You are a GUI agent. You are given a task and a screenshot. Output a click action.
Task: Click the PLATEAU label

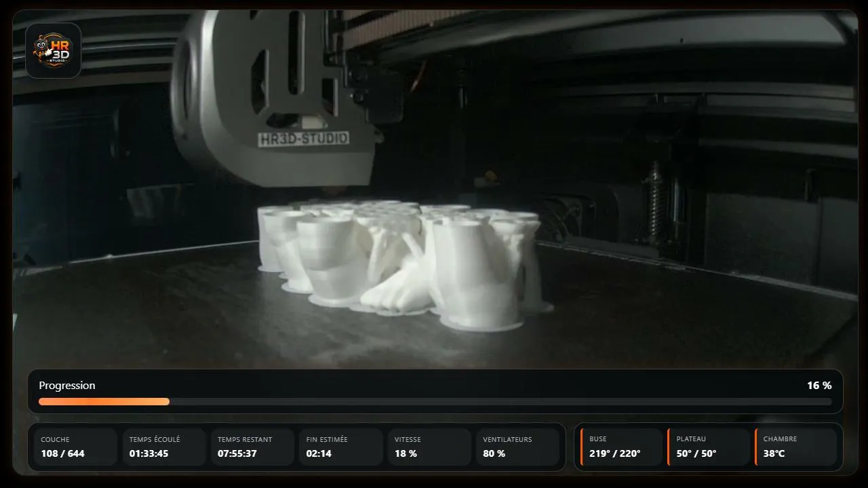[x=691, y=439]
